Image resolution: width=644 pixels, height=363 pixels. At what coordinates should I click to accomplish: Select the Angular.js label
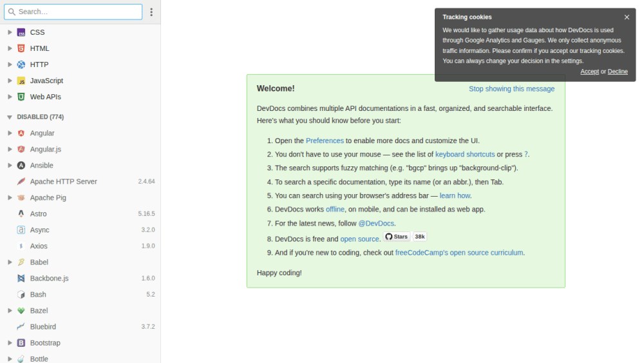pyautogui.click(x=45, y=149)
